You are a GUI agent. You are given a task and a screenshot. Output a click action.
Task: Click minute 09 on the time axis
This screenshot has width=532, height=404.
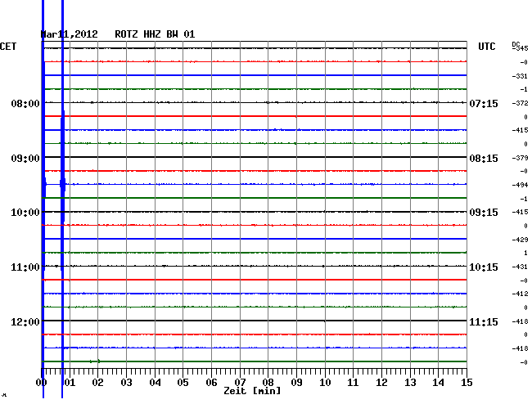[x=296, y=383]
